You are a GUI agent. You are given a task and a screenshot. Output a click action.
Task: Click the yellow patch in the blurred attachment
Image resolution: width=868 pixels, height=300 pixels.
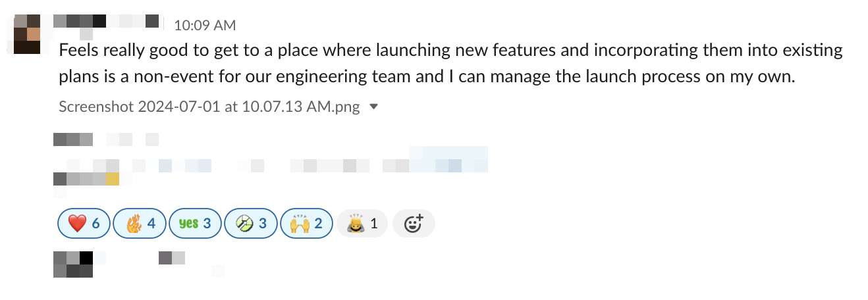113,178
